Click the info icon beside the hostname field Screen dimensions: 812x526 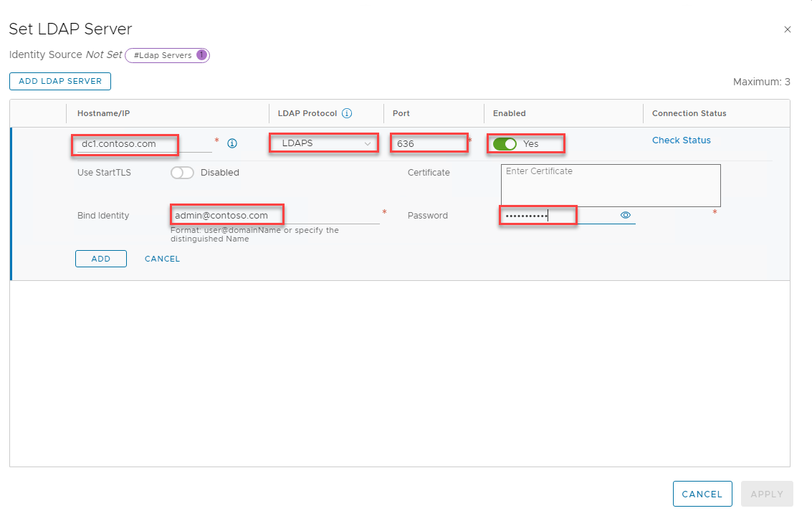tap(231, 143)
